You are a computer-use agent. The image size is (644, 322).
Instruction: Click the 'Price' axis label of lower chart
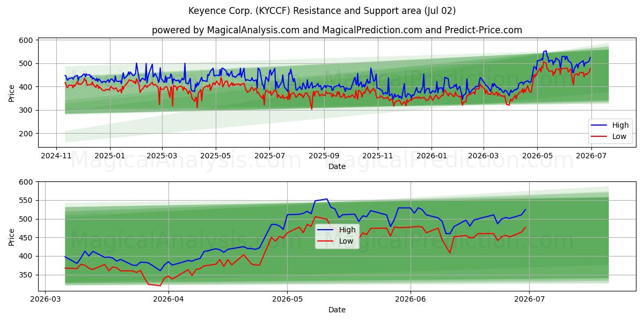pos(12,236)
